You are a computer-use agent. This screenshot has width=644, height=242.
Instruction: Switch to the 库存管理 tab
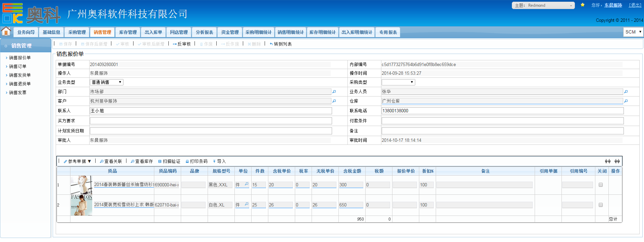[128, 32]
